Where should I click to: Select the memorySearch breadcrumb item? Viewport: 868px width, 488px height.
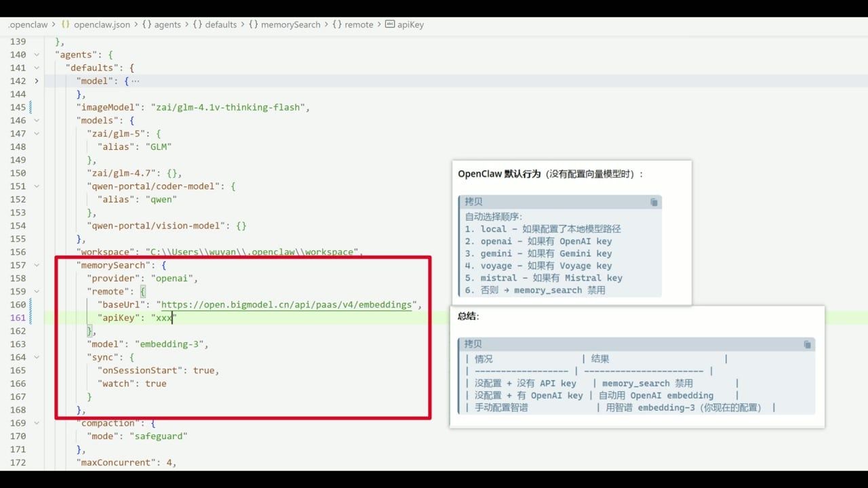pos(290,24)
